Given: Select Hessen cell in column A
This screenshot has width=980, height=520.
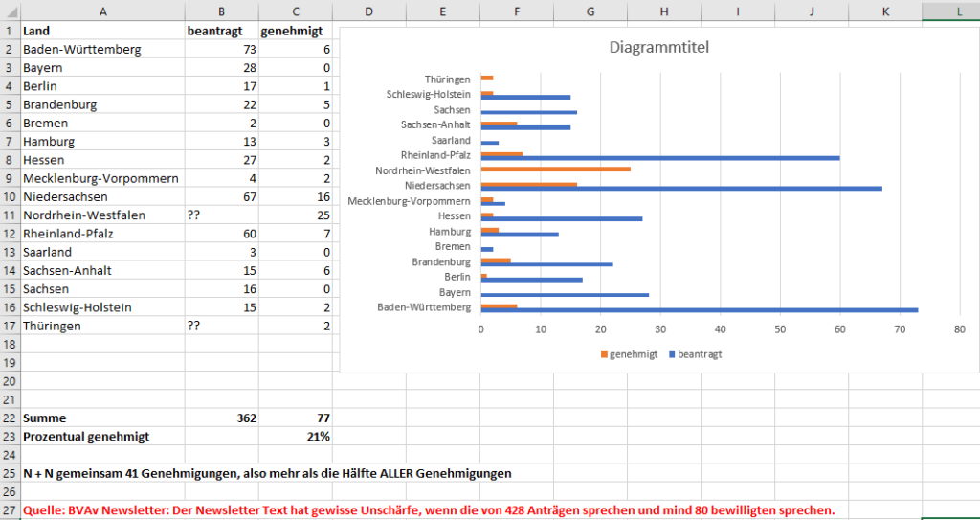Looking at the screenshot, I should pyautogui.click(x=102, y=160).
